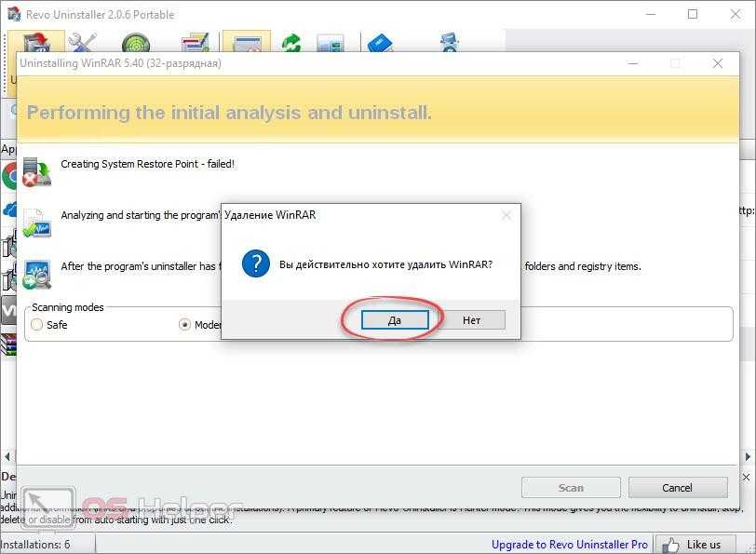Click 'Creating System Restore Point - failed!' text
Viewport: 756px width, 554px height.
point(147,164)
